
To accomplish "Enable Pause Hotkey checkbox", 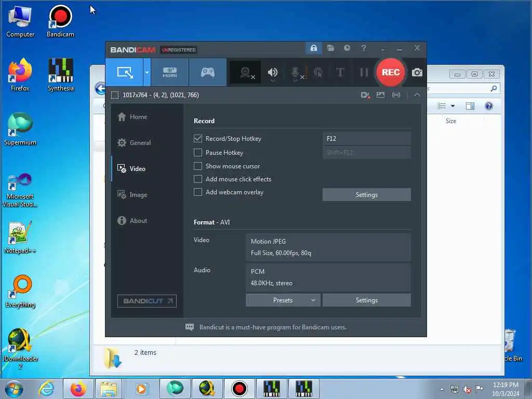I will pyautogui.click(x=198, y=153).
